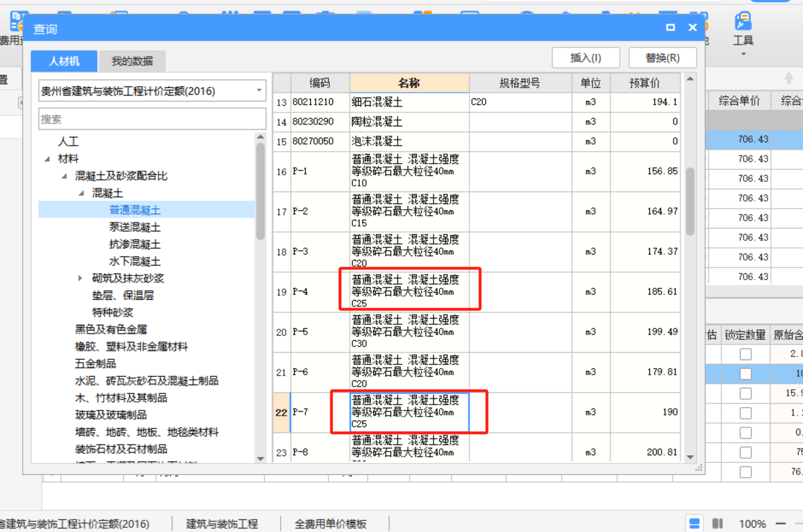The image size is (803, 532).
Task: Select 五金制品 in the tree
Action: (x=96, y=364)
